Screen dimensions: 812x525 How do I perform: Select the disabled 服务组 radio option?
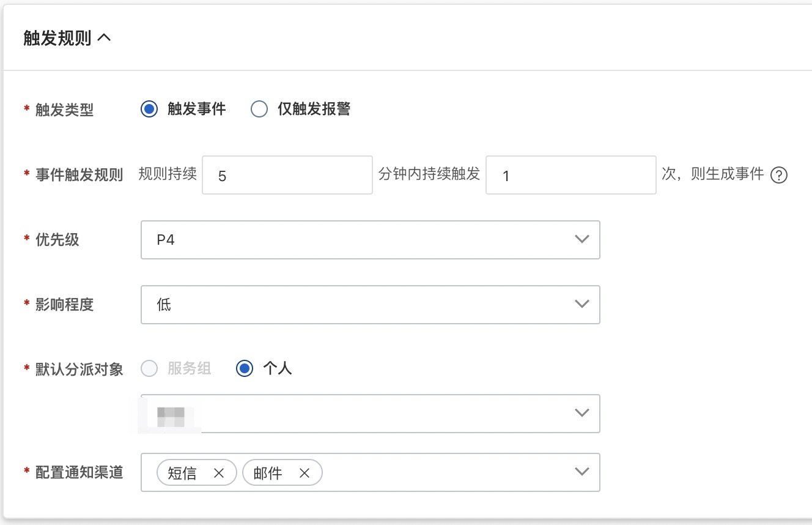pos(149,368)
